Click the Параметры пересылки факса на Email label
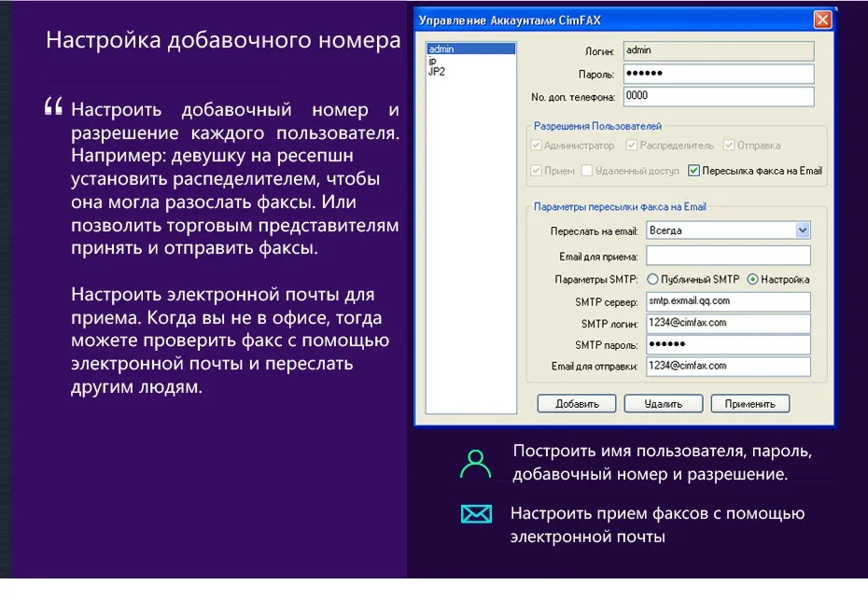Image resolution: width=868 pixels, height=599 pixels. tap(620, 207)
